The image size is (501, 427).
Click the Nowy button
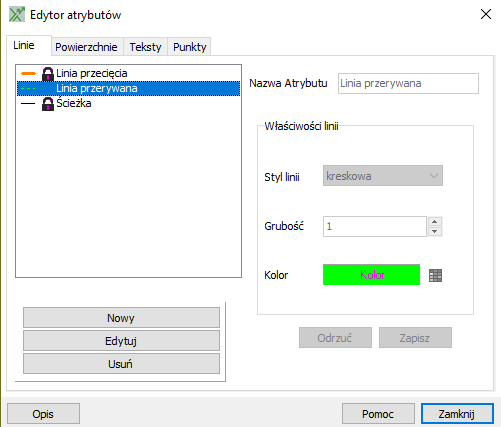click(x=121, y=318)
